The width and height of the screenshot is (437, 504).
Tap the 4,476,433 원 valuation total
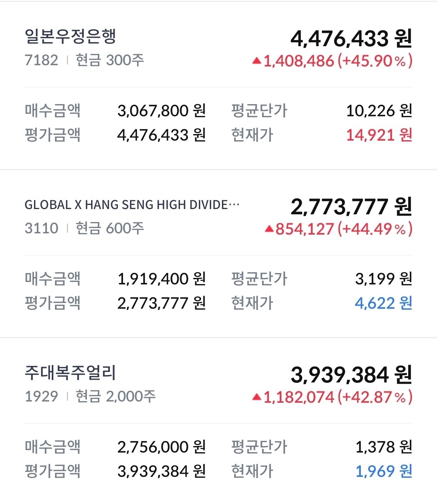[x=351, y=38]
